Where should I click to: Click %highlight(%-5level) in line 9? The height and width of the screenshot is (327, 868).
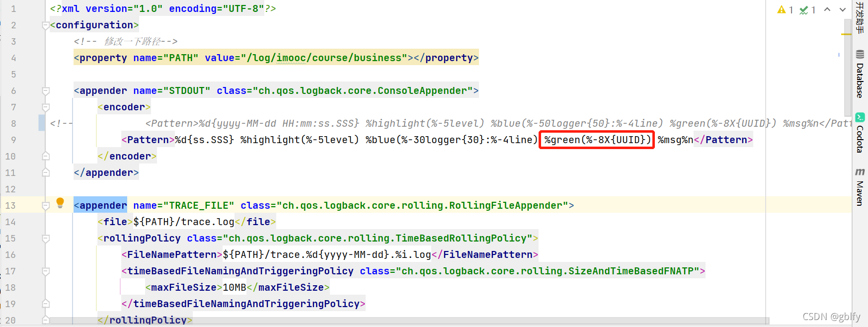pyautogui.click(x=300, y=140)
